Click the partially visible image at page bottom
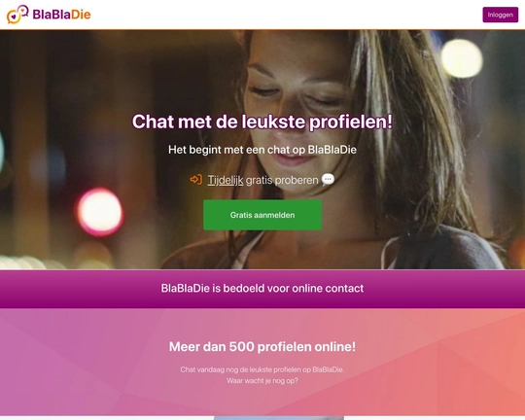Screen dimensions: 525x420 point(279,418)
